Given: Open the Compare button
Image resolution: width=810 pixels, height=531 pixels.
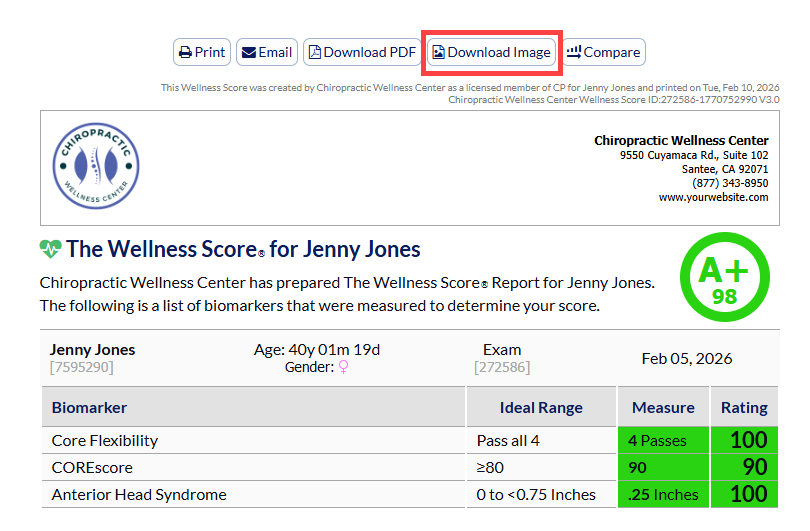Looking at the screenshot, I should coord(604,52).
